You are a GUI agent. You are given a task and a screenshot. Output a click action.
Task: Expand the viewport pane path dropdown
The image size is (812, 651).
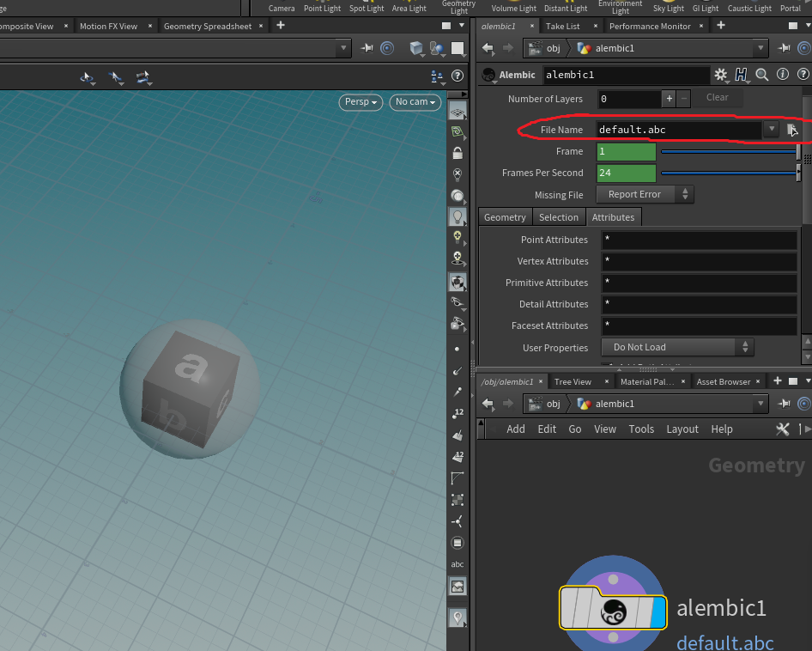pos(342,48)
